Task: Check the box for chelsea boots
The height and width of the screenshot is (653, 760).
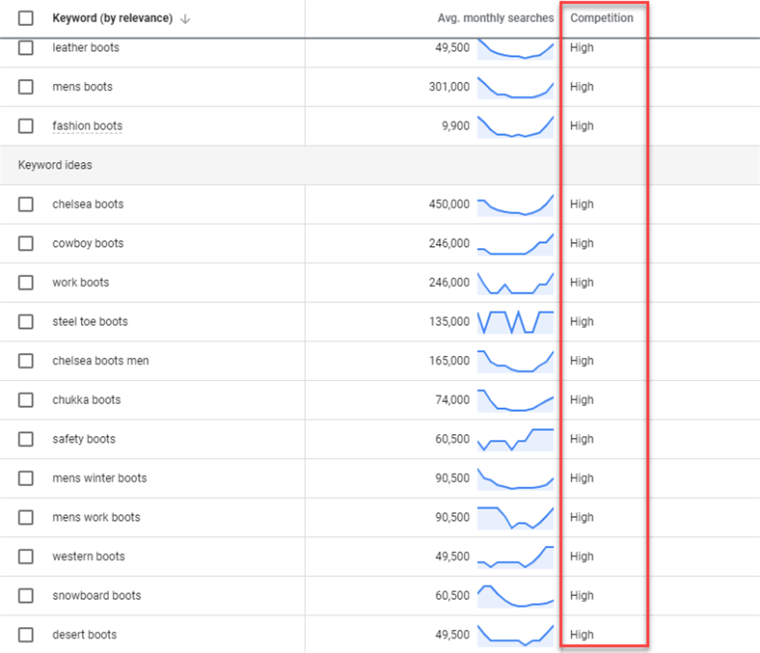Action: pyautogui.click(x=26, y=204)
